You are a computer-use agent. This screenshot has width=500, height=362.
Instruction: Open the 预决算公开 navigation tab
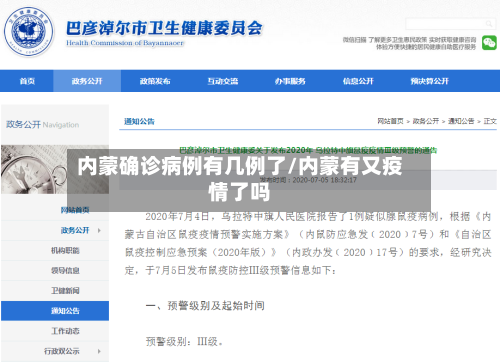(429, 81)
